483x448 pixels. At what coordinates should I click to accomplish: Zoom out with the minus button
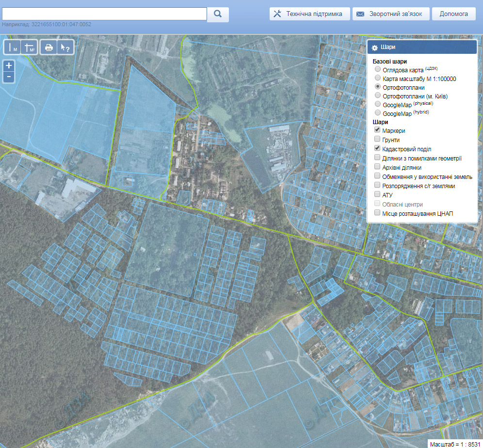pyautogui.click(x=9, y=77)
